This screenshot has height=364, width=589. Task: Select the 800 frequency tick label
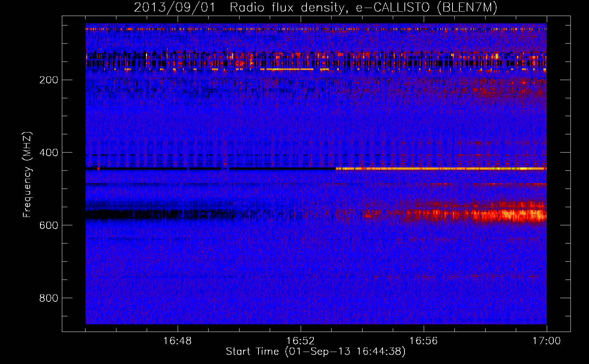coord(49,298)
